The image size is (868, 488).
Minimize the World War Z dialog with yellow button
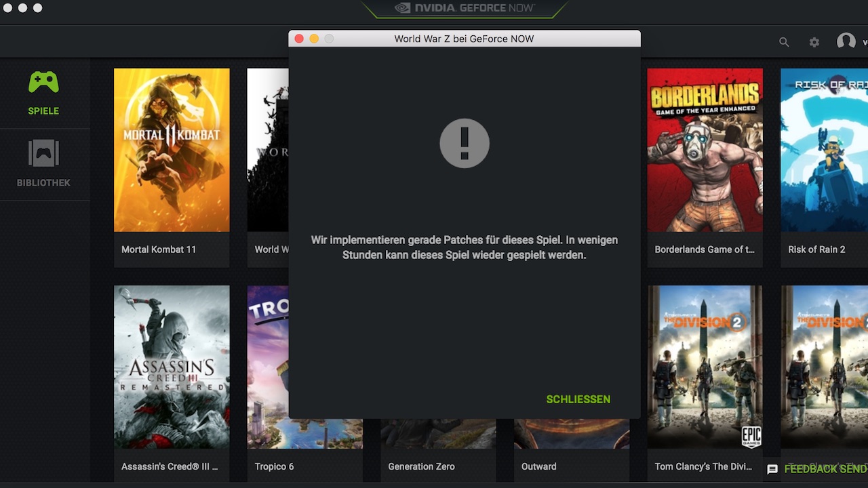(314, 39)
